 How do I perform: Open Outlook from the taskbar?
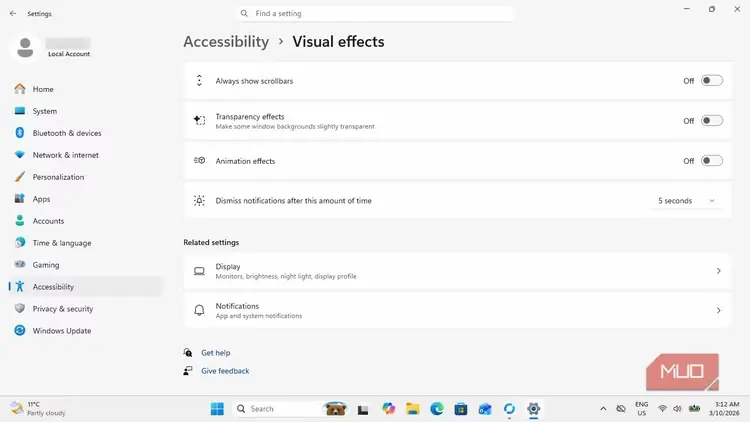485,409
